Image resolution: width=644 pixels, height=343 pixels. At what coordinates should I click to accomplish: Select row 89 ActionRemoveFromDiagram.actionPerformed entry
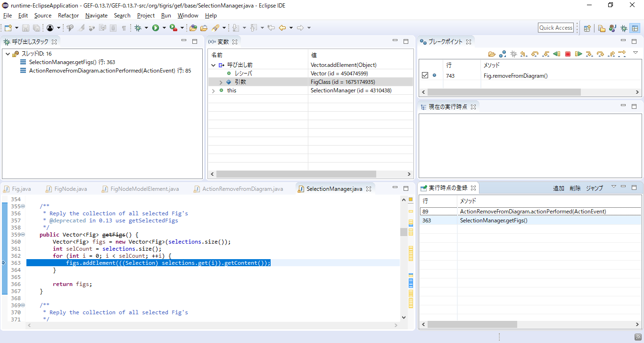click(x=530, y=212)
